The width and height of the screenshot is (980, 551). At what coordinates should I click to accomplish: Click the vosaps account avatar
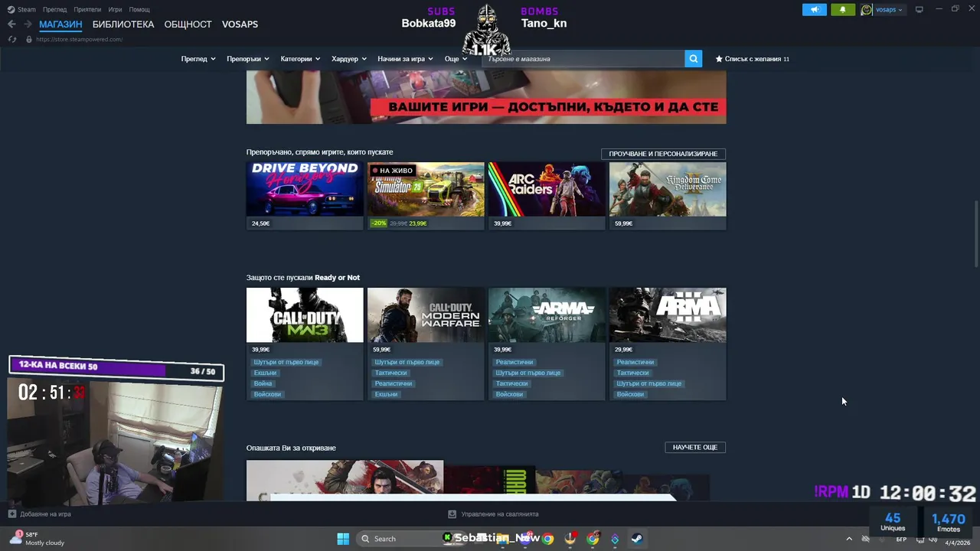(x=867, y=10)
